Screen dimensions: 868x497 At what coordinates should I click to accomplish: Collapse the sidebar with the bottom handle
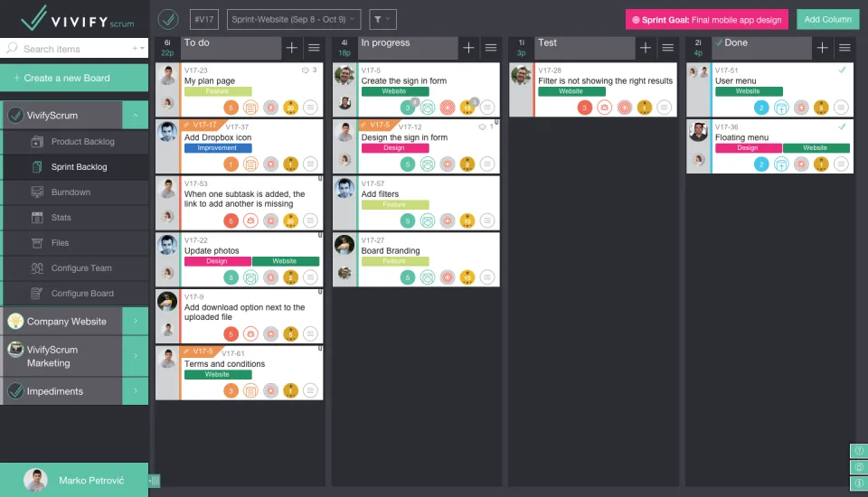(155, 481)
